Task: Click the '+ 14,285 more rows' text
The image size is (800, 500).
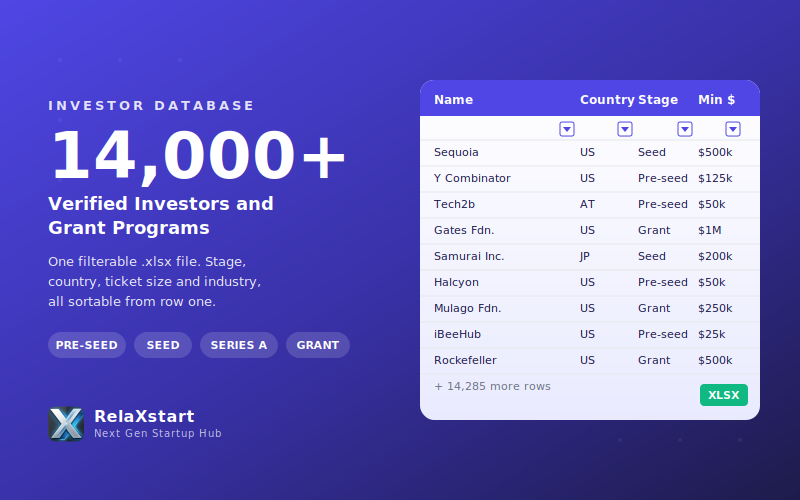Action: tap(492, 386)
